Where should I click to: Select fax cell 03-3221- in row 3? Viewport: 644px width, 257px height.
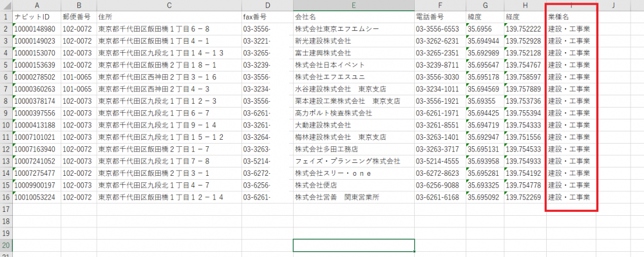(267, 41)
